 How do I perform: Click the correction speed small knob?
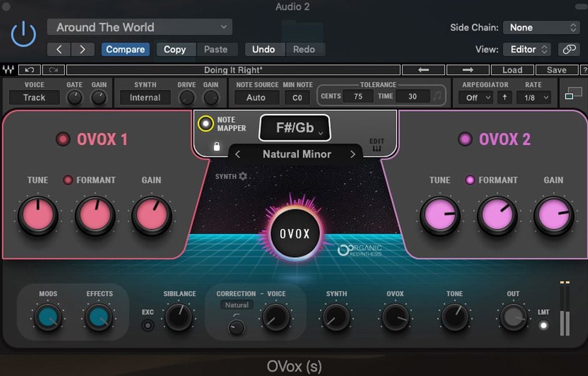pos(236,328)
